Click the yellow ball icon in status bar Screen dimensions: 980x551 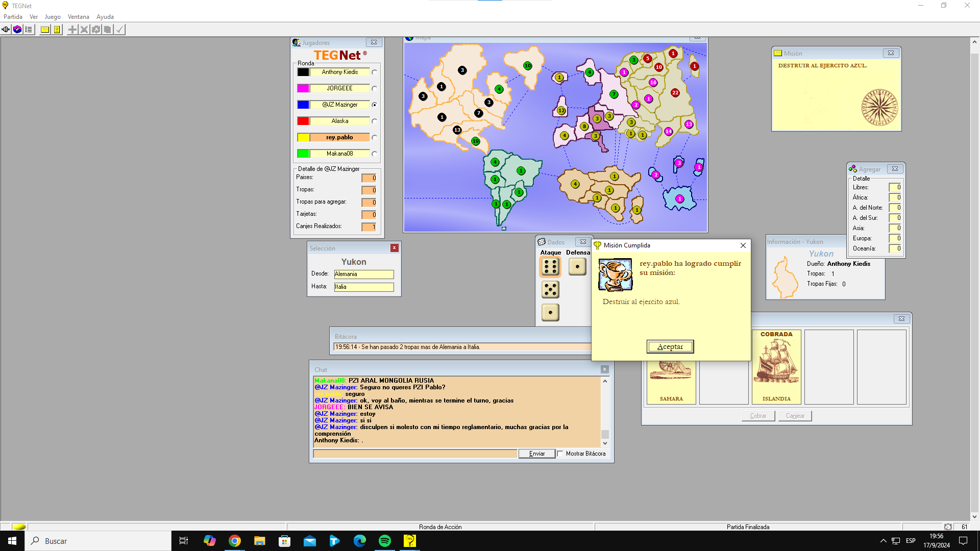point(19,527)
